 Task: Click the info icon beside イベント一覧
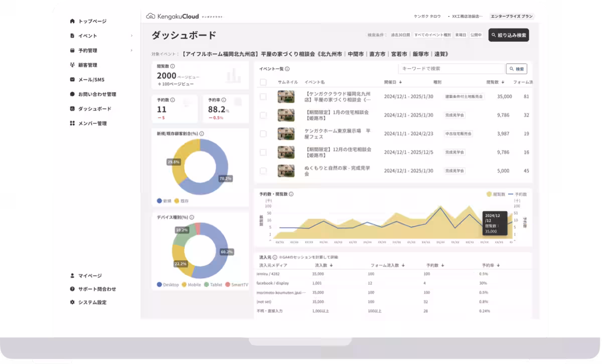click(288, 68)
